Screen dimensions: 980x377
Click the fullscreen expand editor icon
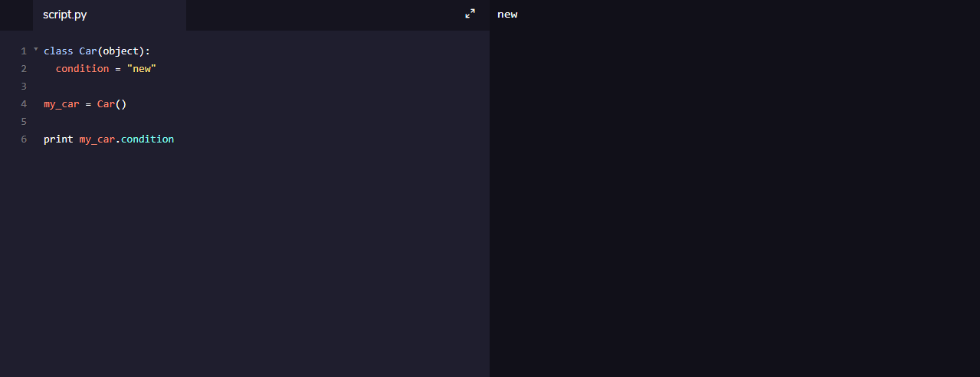[470, 14]
